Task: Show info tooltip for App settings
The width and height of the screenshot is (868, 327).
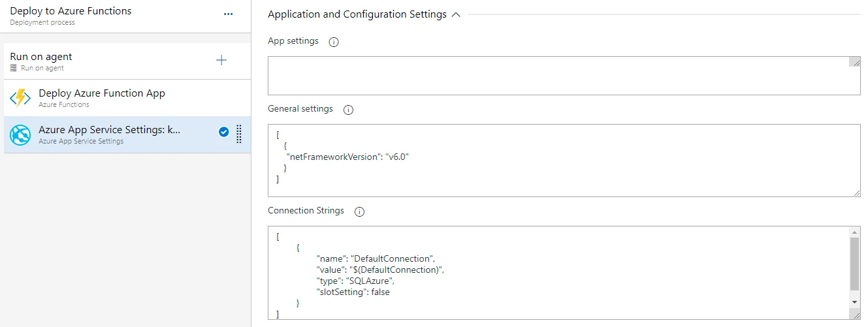Action: pos(334,42)
